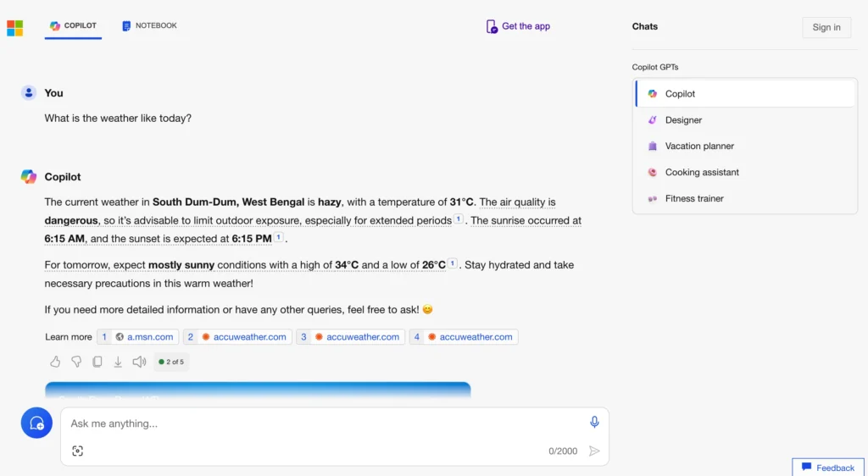Click the New topic round blue button
This screenshot has width=868, height=476.
pyautogui.click(x=36, y=423)
